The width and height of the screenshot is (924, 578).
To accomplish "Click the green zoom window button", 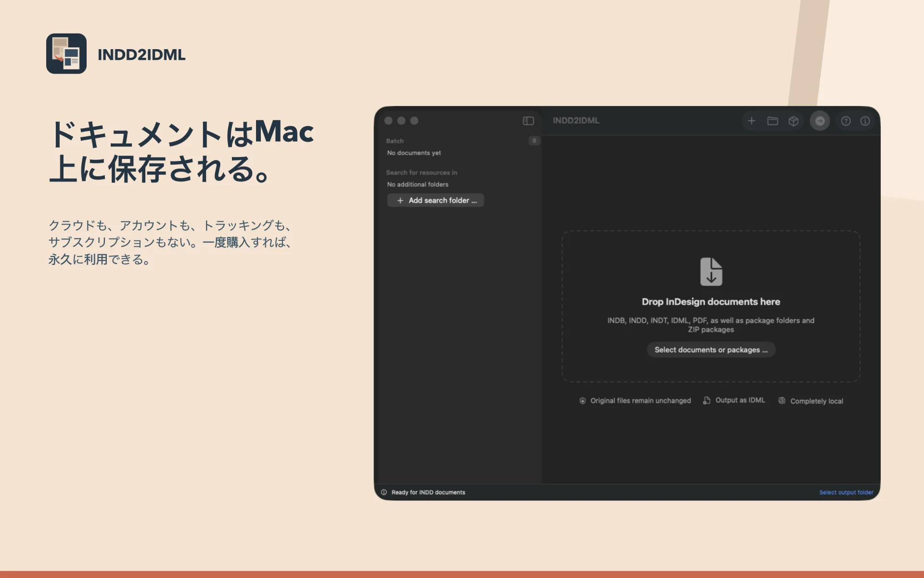I will (414, 121).
